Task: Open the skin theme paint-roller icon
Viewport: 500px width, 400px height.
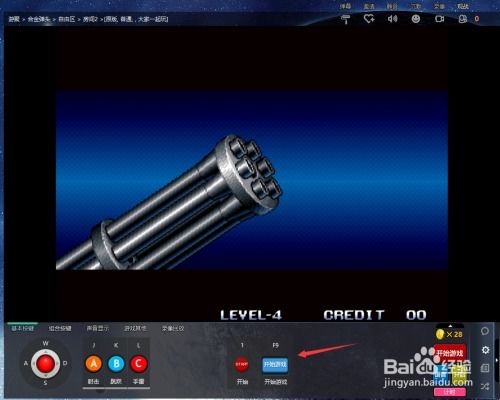Action: 346,19
